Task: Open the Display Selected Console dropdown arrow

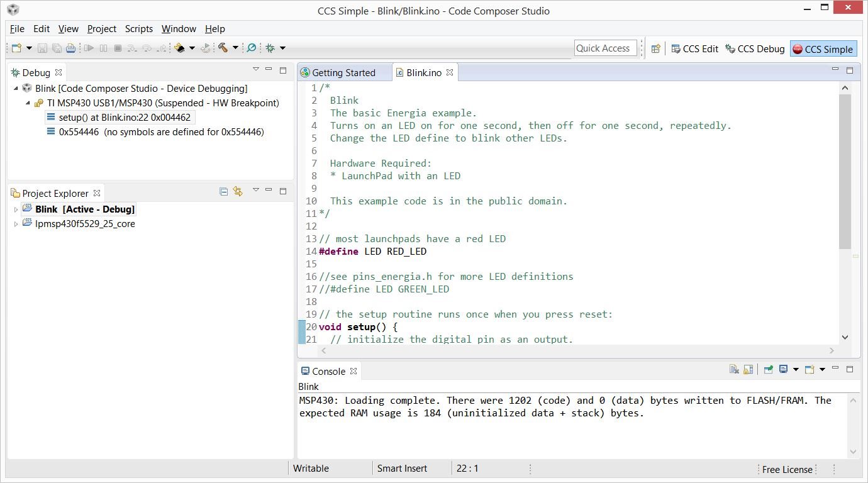Action: pyautogui.click(x=796, y=370)
